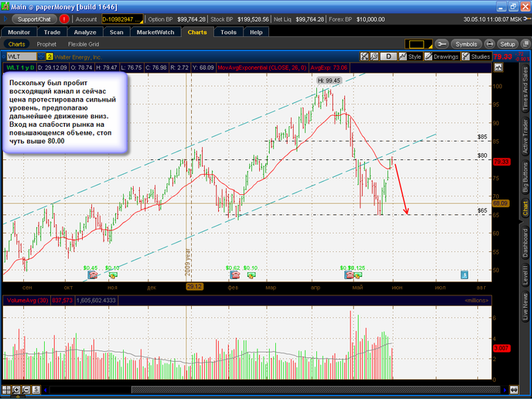Click the MovAvgExponential study label
Screen dimensions: 532x399
[262, 67]
